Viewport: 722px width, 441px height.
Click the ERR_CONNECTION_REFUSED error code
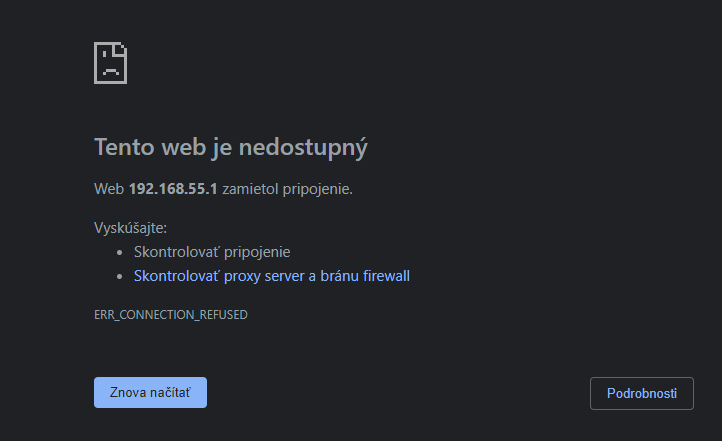[x=170, y=314]
